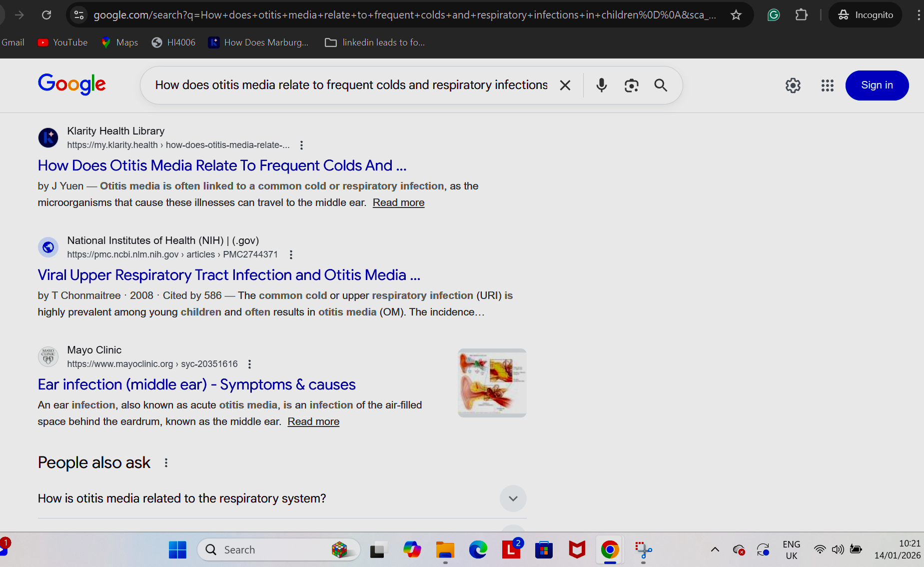Open Wi-Fi settings from system tray
Viewport: 924px width, 567px height.
(820, 549)
